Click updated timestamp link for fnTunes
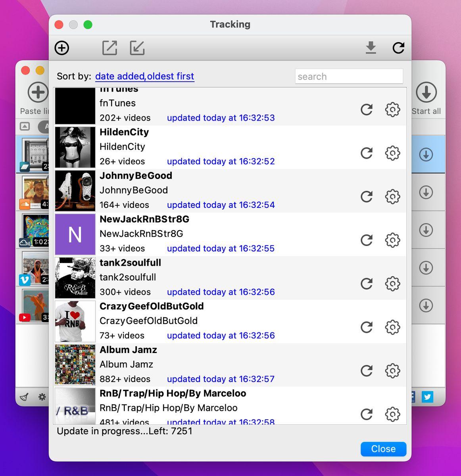This screenshot has width=461, height=476. (221, 118)
